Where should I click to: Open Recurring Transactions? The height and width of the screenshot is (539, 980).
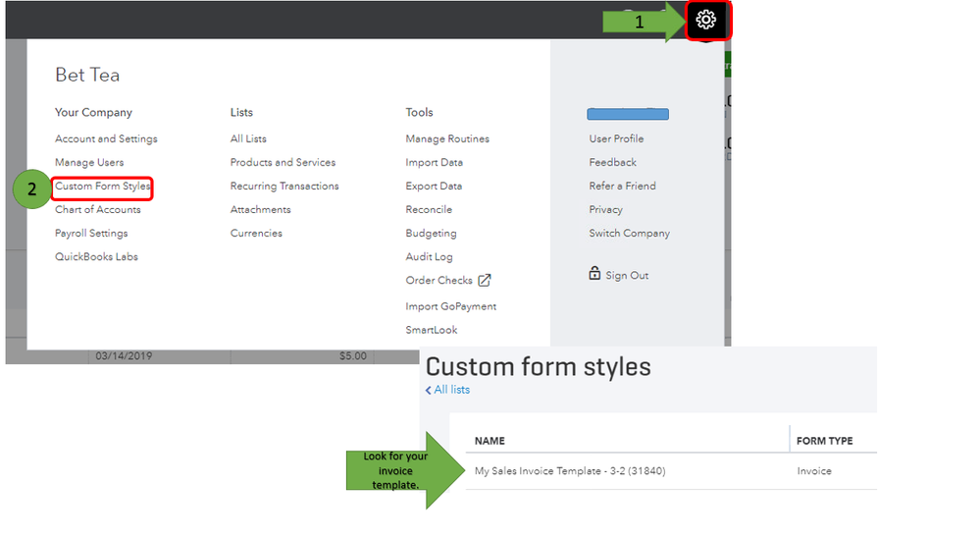(284, 187)
